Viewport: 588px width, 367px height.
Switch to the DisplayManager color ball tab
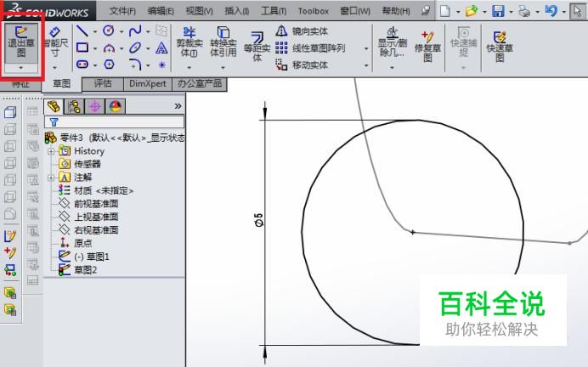(115, 106)
